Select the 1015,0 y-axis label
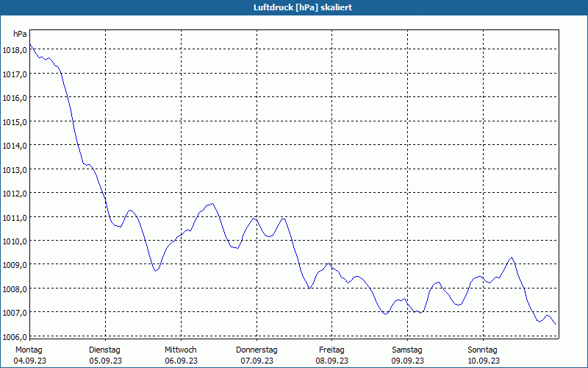The image size is (588, 368). click(x=15, y=121)
